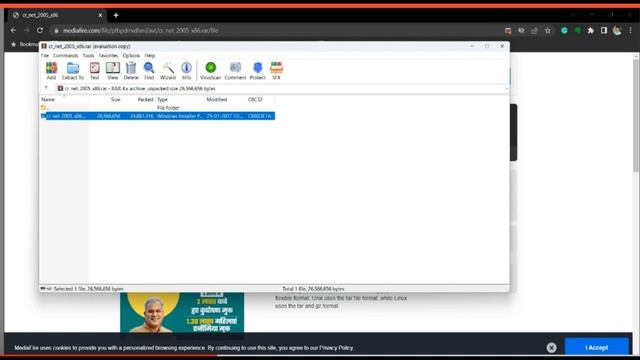Sort by the Modified column header
This screenshot has height=360, width=640.
point(216,100)
